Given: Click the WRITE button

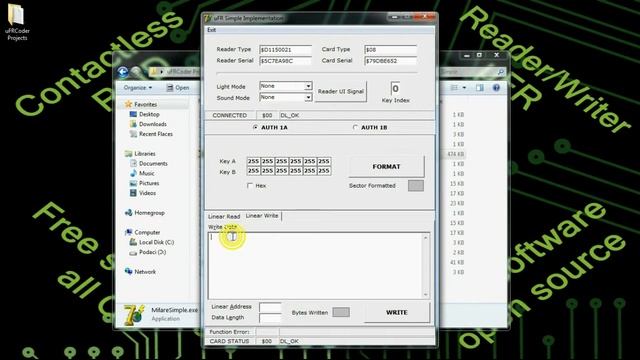Looking at the screenshot, I should [396, 312].
